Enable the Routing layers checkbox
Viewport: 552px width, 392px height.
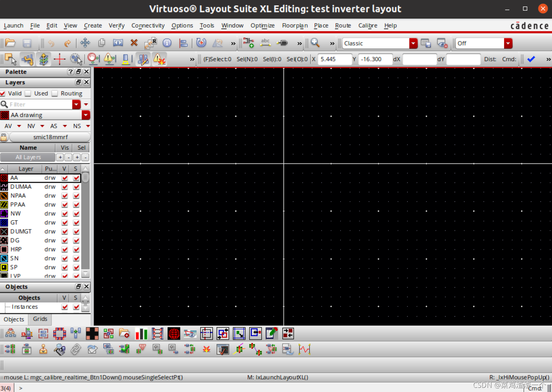pos(55,93)
